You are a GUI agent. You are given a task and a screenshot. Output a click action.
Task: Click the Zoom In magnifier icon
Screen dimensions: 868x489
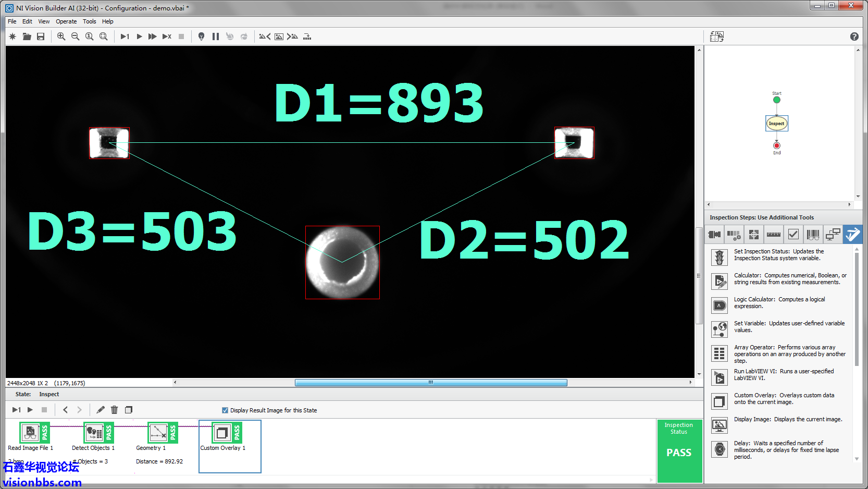pos(61,36)
